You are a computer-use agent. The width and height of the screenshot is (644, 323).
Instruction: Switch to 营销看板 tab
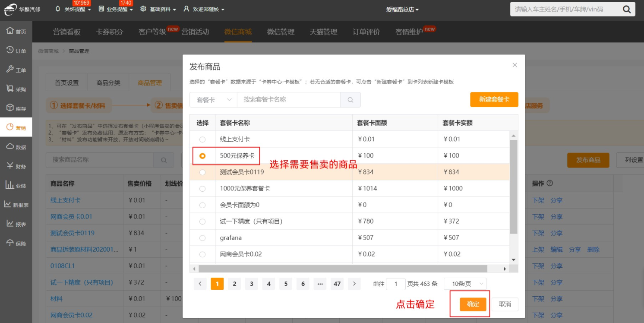pyautogui.click(x=67, y=32)
